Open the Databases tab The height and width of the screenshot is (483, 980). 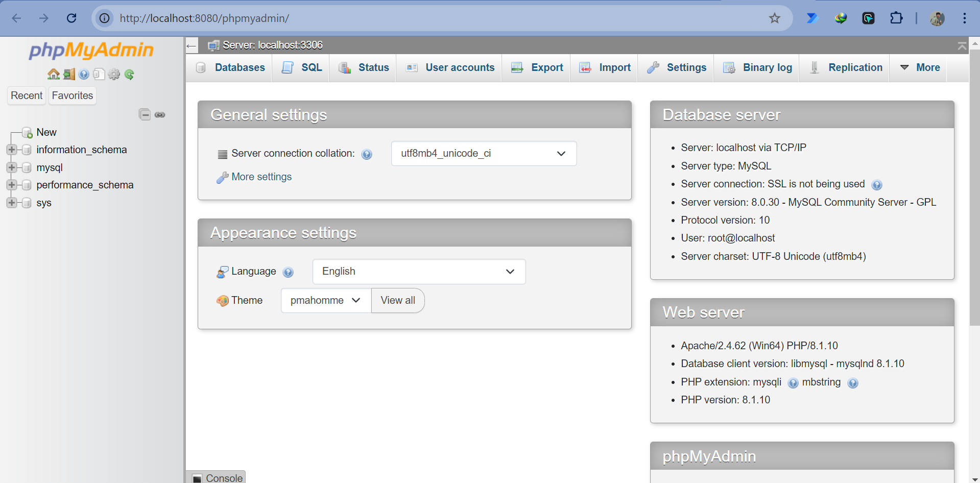(230, 67)
